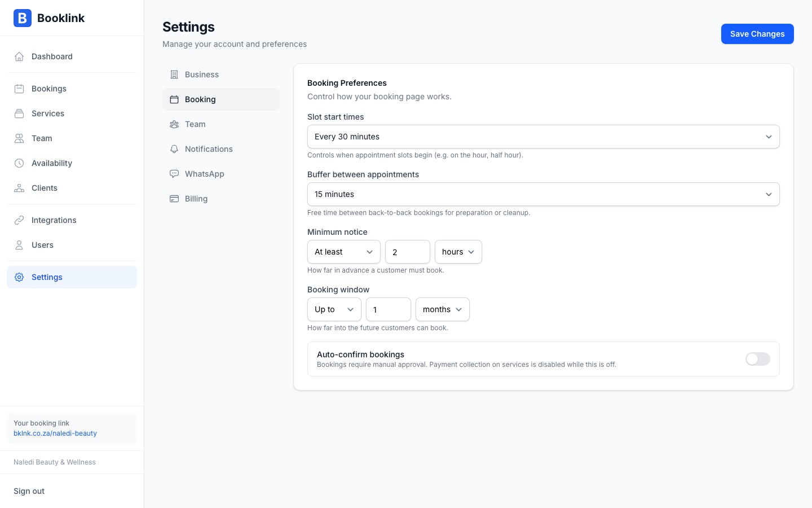Open the bklnk.co.za/naledi-beauty booking link

click(x=55, y=433)
